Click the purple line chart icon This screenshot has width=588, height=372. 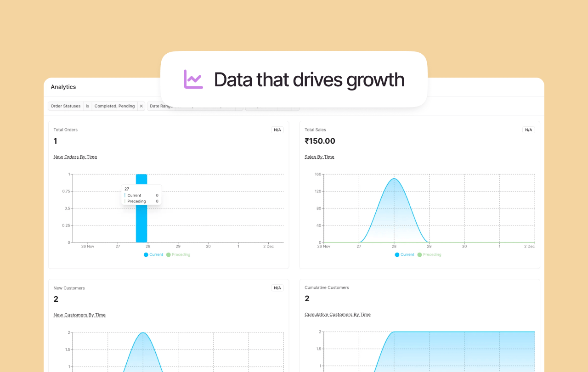tap(193, 79)
